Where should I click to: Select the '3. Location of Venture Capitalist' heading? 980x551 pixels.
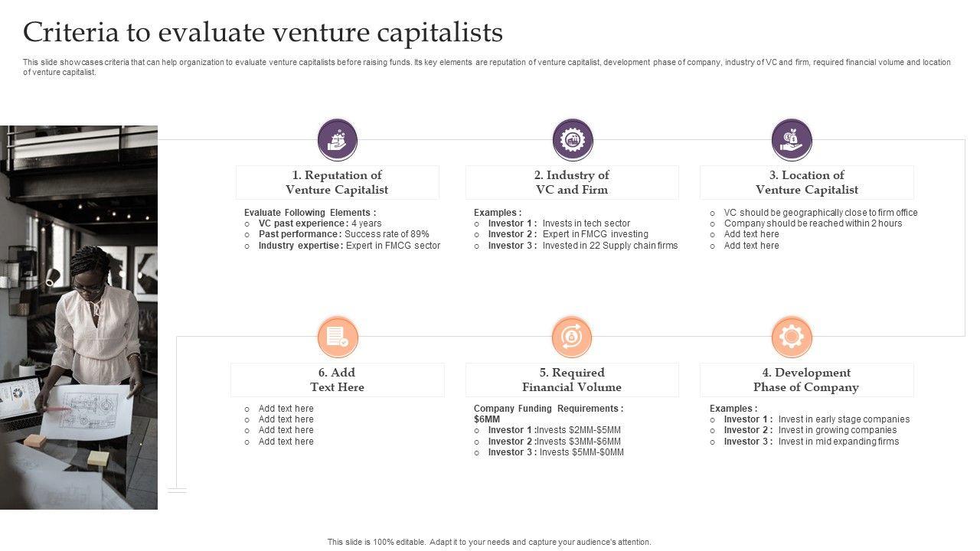[x=807, y=182]
